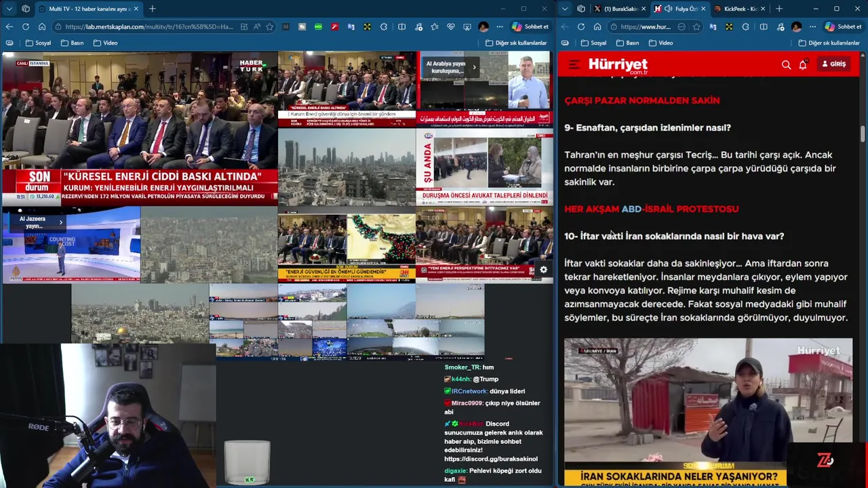Open home page in Hürriyet window

point(597,26)
